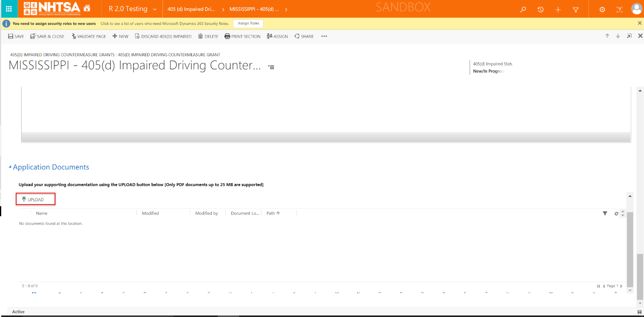Delete the record with DELETE command

[x=208, y=36]
